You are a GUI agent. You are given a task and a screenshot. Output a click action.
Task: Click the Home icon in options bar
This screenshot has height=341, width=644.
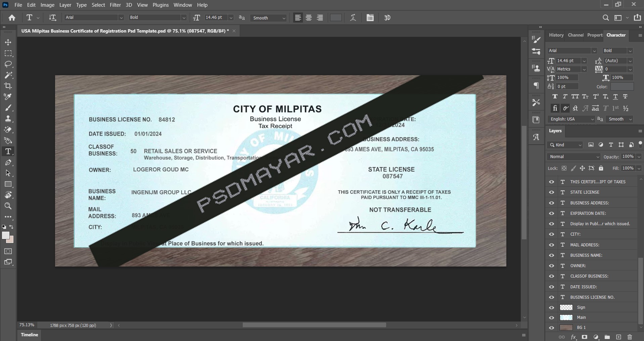pyautogui.click(x=12, y=18)
